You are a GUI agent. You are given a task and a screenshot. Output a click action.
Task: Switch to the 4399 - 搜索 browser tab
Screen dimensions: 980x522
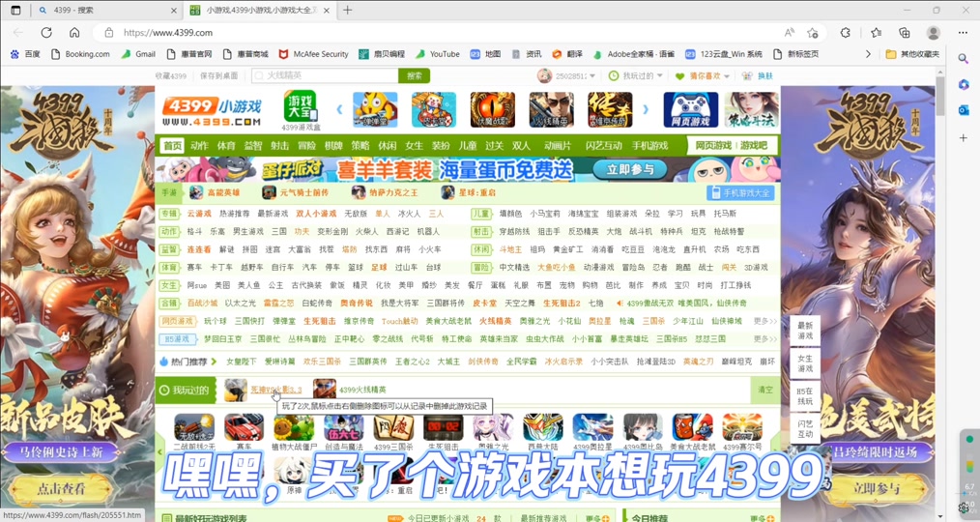point(107,10)
